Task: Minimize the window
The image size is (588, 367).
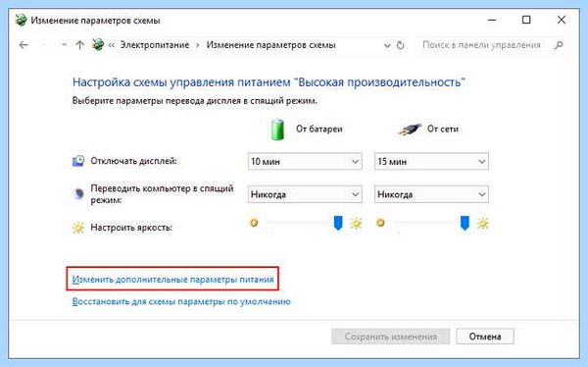Action: coord(492,20)
